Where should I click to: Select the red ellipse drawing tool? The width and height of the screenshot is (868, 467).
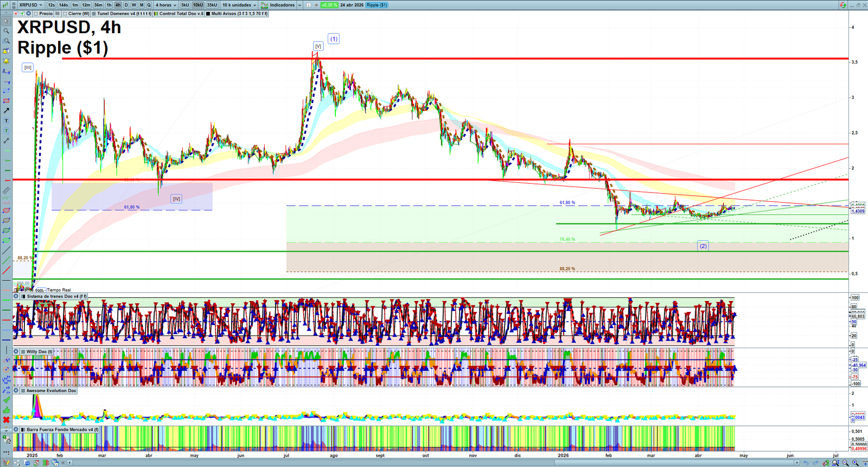click(x=7, y=210)
